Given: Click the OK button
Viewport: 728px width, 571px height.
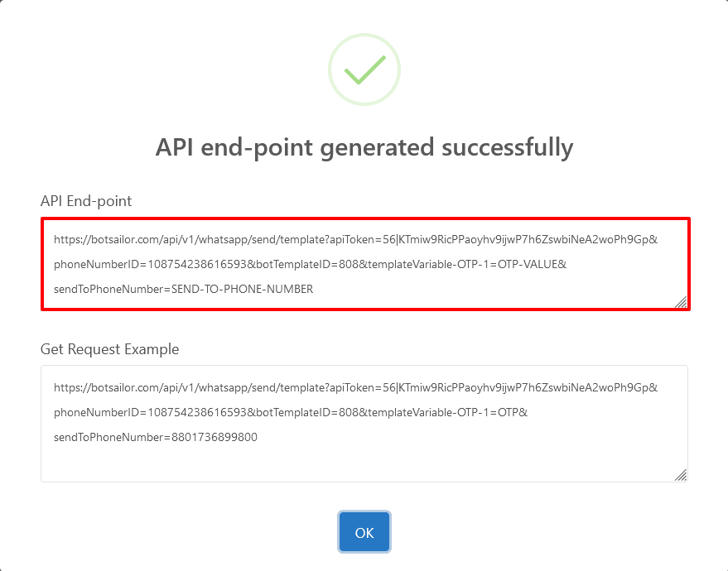Looking at the screenshot, I should point(364,532).
